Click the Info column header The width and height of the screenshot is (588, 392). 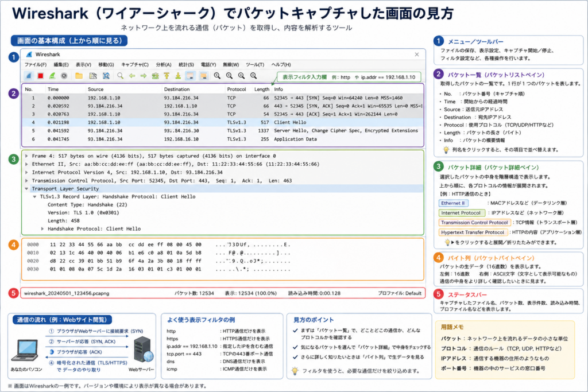(x=278, y=89)
